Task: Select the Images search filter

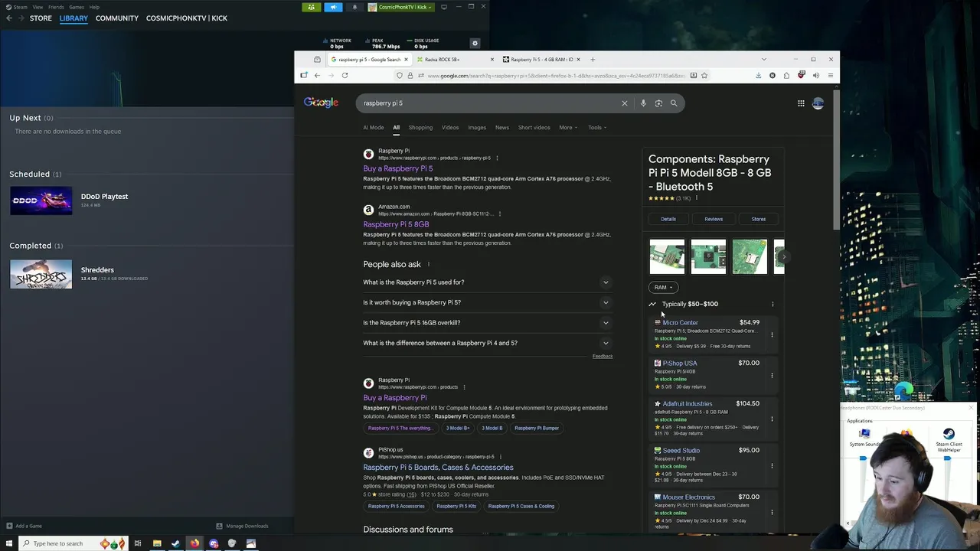Action: tap(477, 128)
